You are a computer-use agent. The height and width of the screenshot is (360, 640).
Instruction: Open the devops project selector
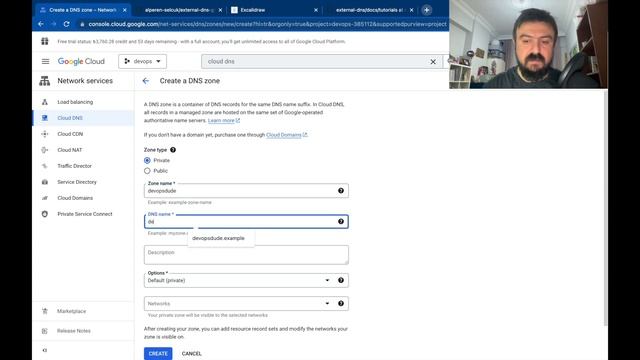pos(142,61)
